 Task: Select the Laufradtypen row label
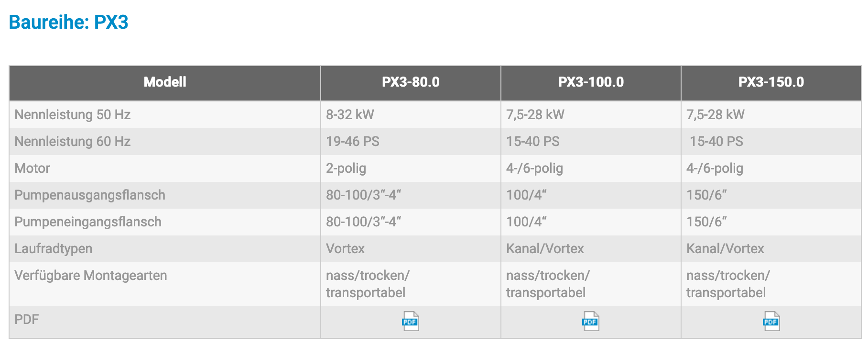53,249
